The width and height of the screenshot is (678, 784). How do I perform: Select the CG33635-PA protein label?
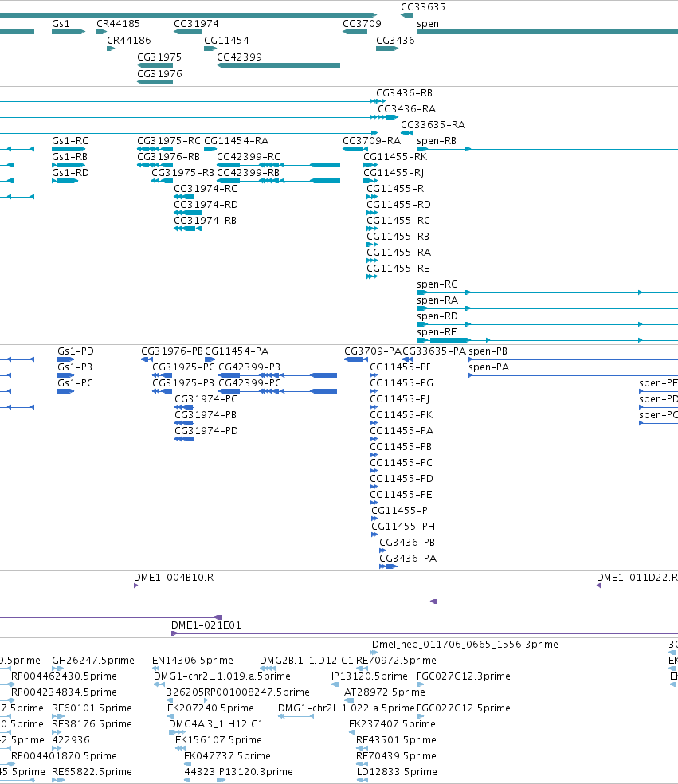(434, 351)
